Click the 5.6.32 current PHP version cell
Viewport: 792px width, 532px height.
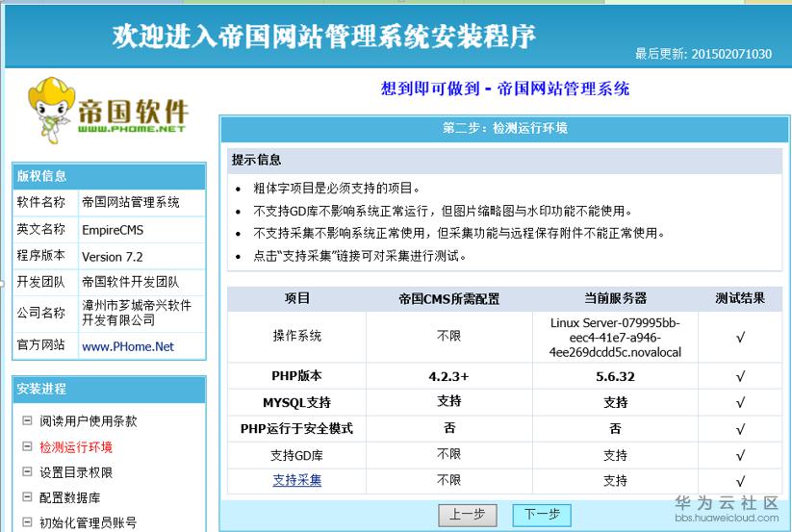click(x=615, y=376)
